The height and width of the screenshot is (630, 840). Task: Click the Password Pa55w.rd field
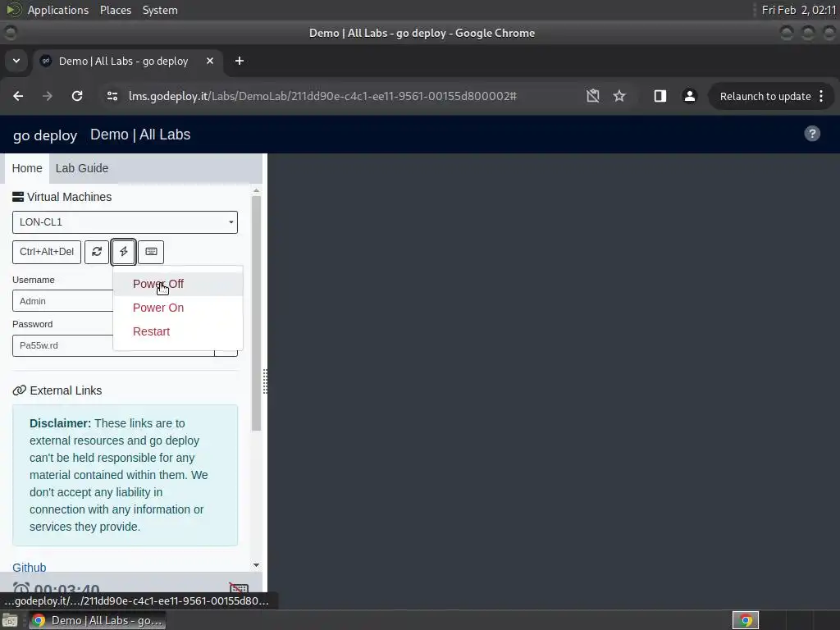[x=62, y=345]
